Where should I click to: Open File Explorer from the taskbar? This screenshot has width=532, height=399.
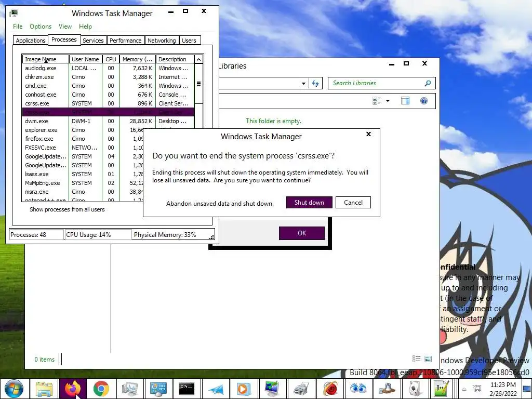(x=44, y=389)
